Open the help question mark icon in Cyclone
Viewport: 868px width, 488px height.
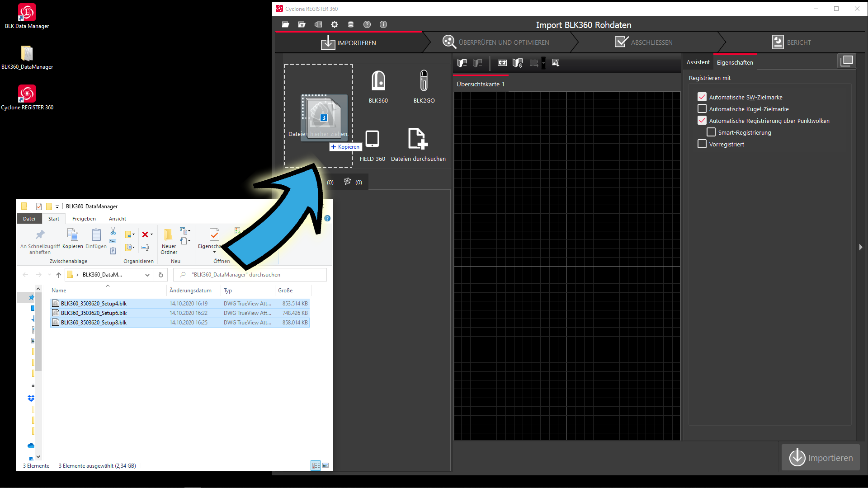click(x=367, y=24)
